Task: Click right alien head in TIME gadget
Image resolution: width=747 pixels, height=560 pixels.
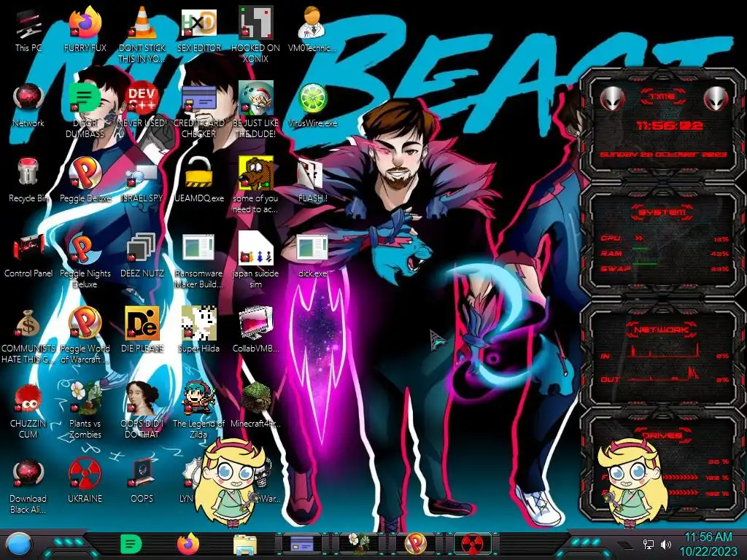Action: [x=716, y=99]
